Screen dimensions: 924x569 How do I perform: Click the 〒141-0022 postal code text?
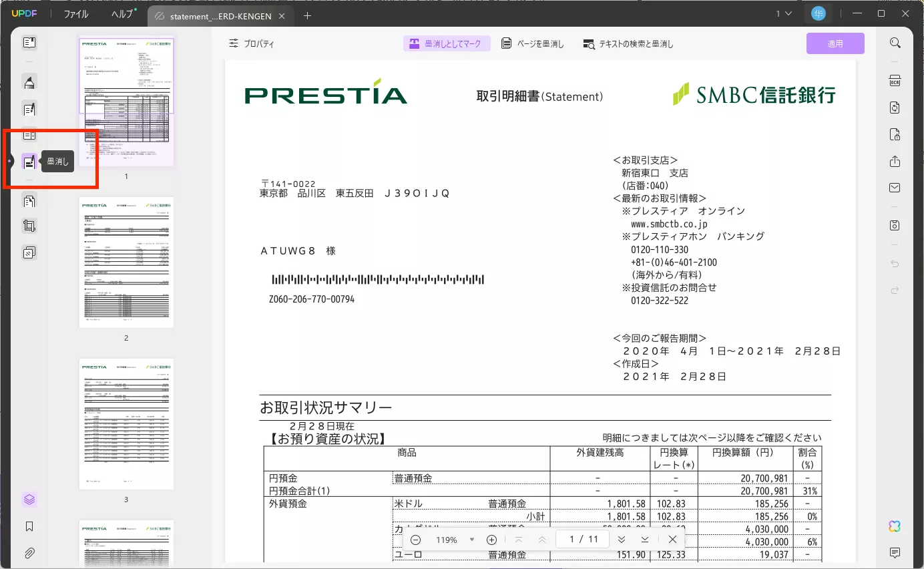pos(288,184)
